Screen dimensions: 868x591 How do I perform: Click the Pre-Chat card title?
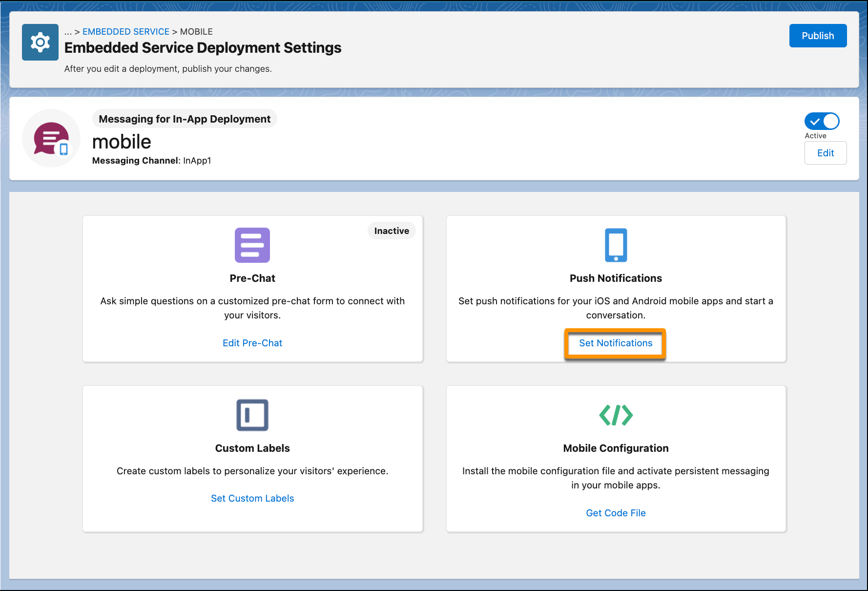click(x=252, y=278)
